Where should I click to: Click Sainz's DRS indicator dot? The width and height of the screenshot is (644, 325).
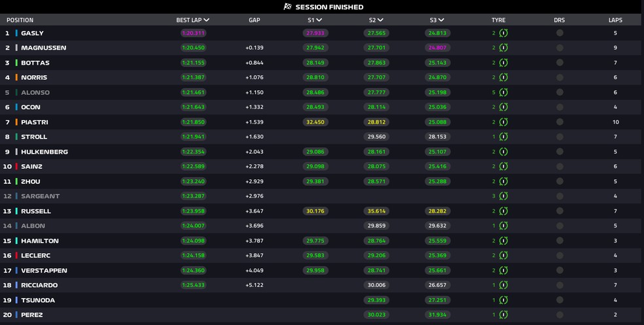coord(560,166)
